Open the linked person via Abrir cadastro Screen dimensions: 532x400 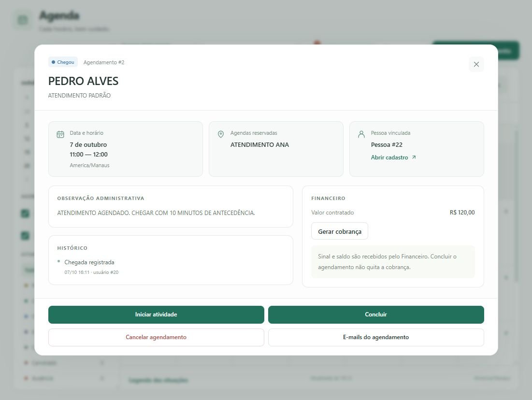coord(393,157)
